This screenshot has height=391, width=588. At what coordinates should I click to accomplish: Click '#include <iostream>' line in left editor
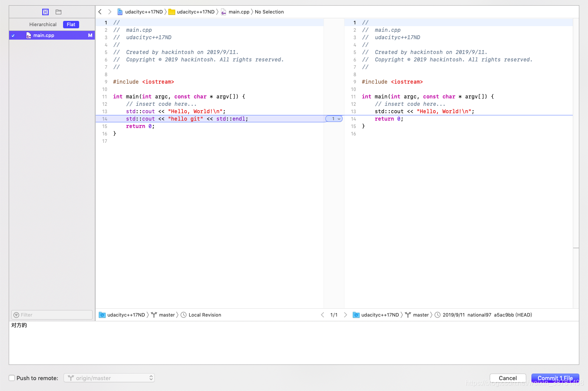[x=144, y=82]
